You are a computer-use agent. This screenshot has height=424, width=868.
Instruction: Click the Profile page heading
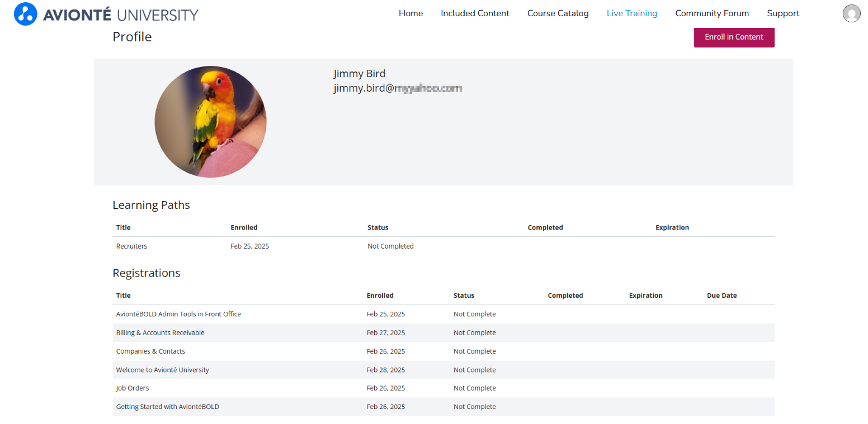[x=132, y=37]
